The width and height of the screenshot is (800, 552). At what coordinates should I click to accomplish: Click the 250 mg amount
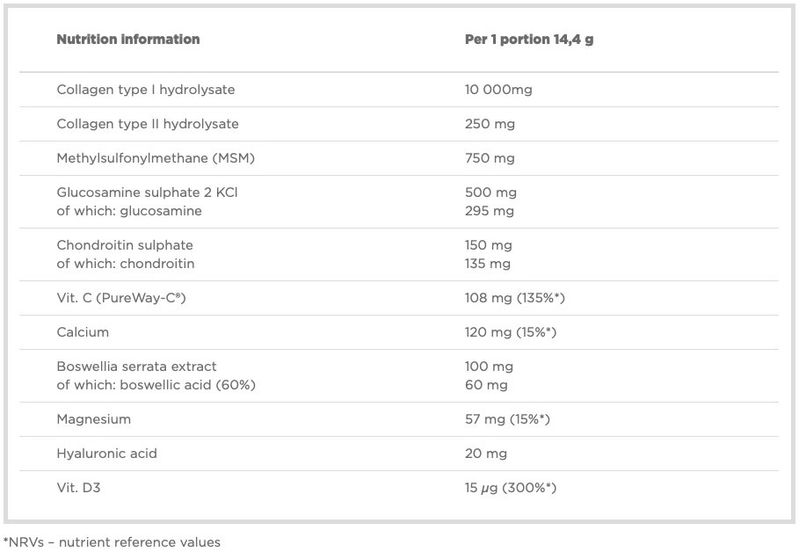coord(490,124)
